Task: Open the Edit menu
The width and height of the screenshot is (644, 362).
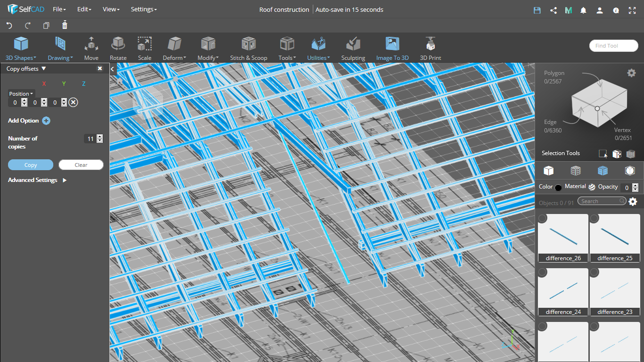Action: point(84,9)
